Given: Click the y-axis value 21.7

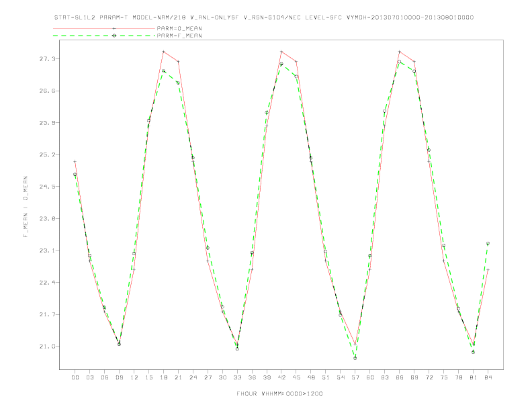Looking at the screenshot, I should coord(47,315).
